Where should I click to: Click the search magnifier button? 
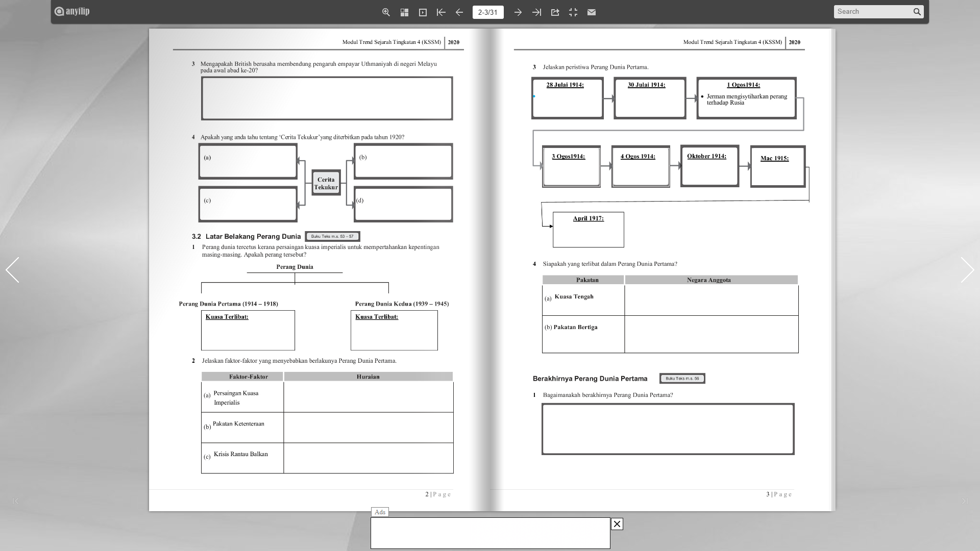pos(917,12)
